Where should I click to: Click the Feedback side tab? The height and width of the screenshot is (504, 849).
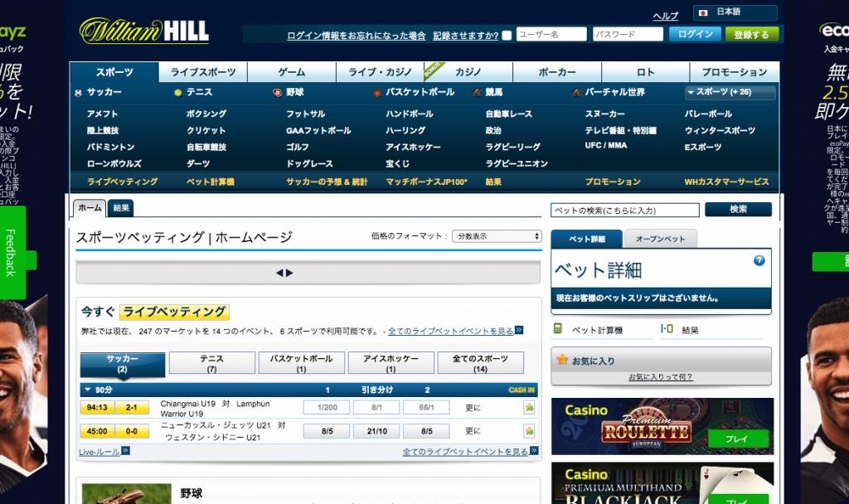pos(12,253)
